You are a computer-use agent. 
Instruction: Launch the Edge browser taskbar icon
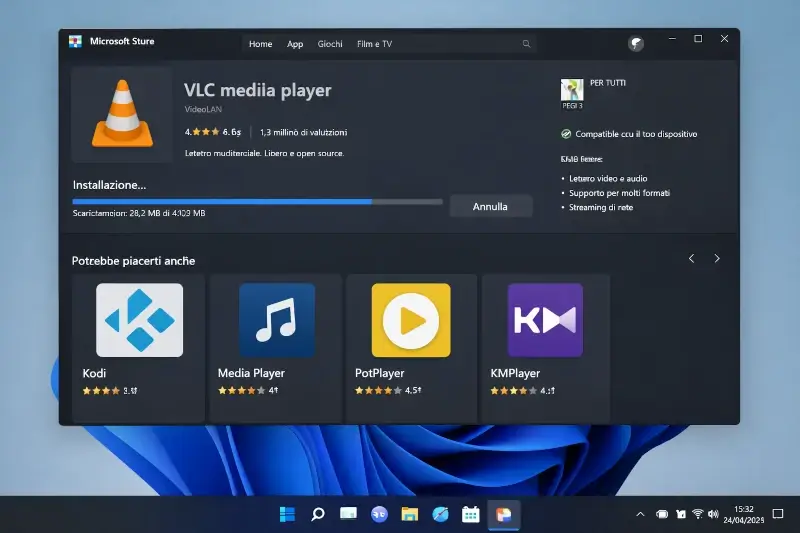[x=440, y=514]
